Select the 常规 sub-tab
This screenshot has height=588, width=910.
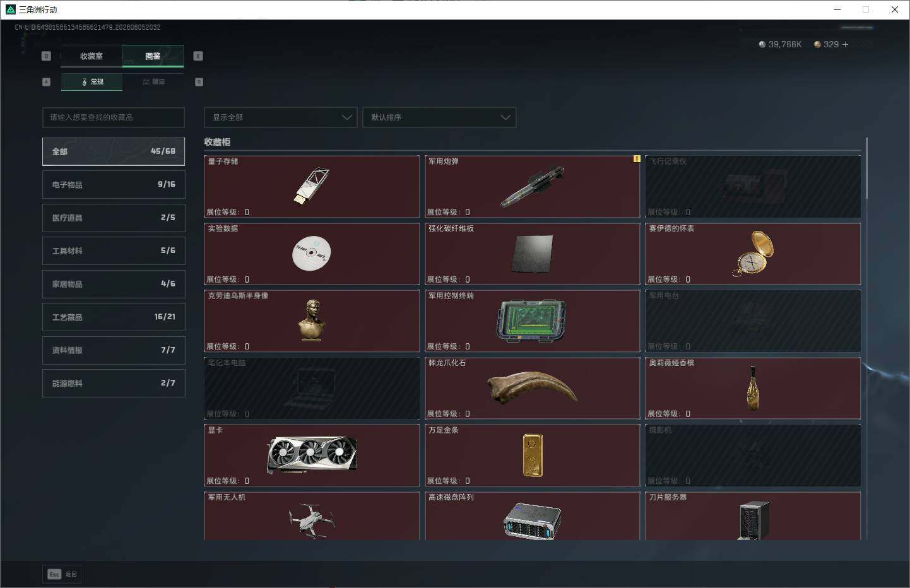(92, 82)
